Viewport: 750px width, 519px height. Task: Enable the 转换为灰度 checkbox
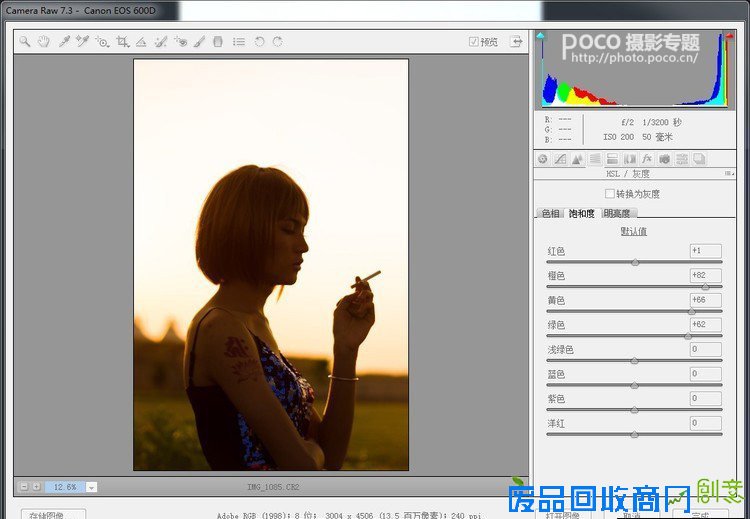click(610, 194)
